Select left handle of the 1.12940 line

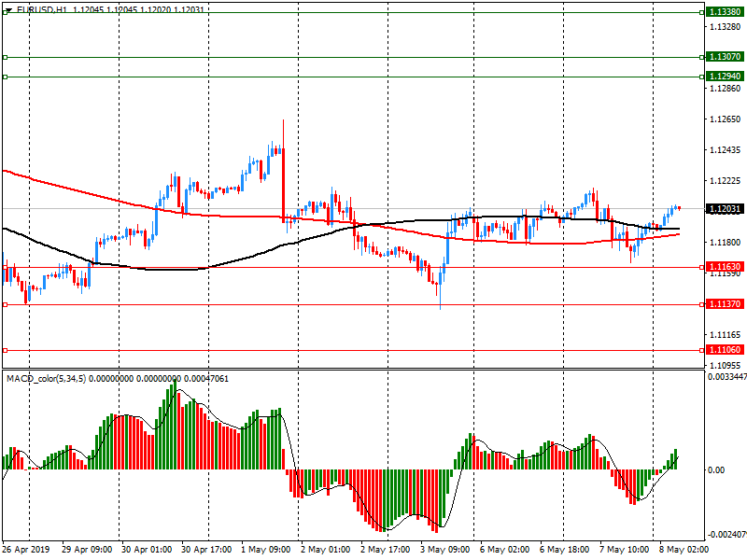5,77
